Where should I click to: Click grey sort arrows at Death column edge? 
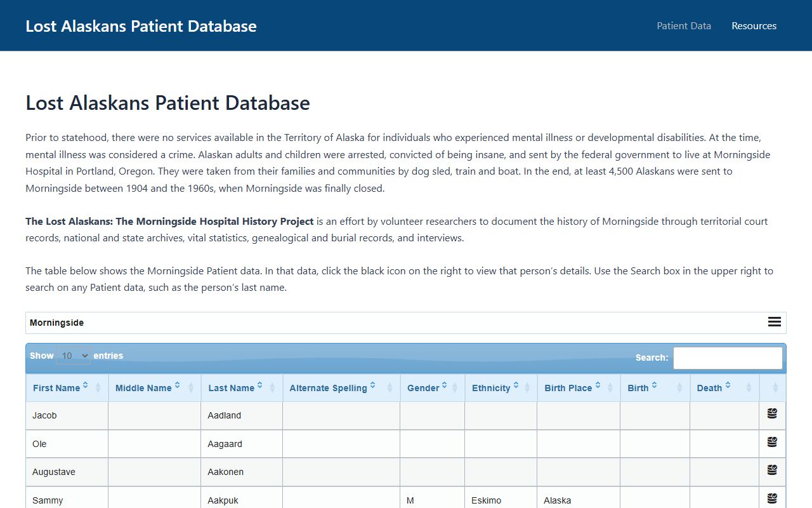[749, 388]
